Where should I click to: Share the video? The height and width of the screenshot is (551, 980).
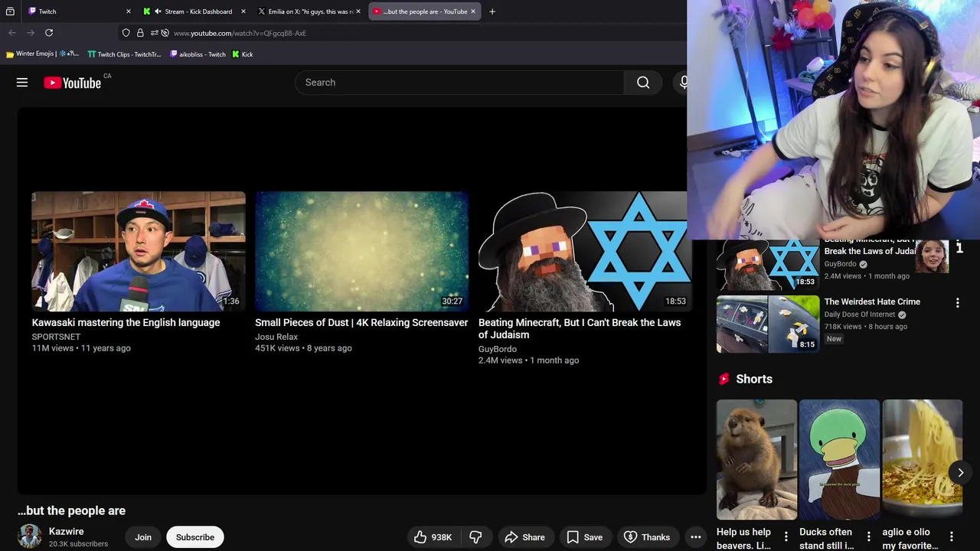525,537
